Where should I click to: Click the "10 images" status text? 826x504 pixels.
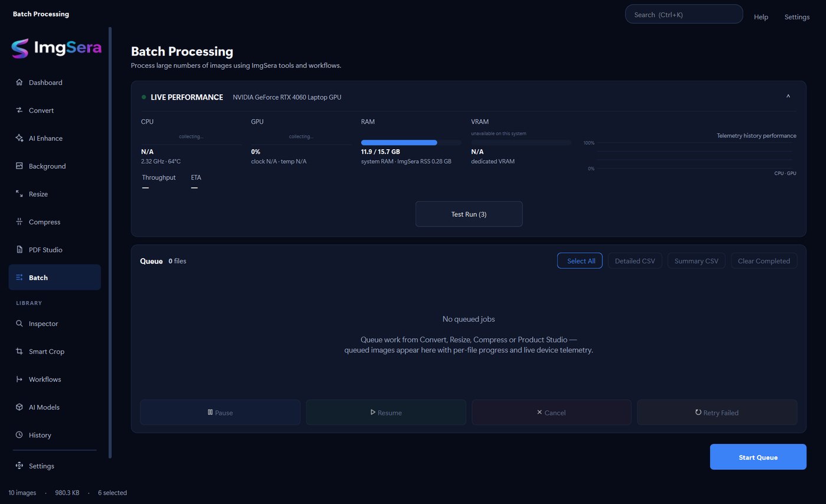click(22, 493)
